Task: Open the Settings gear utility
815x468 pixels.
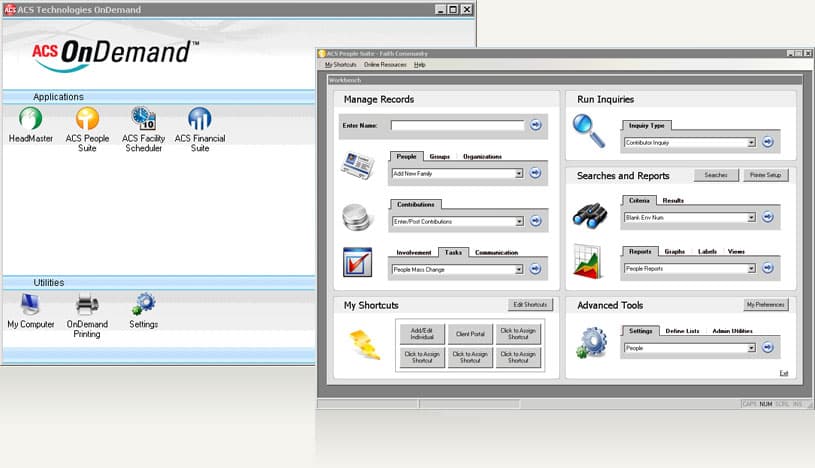Action: 144,304
